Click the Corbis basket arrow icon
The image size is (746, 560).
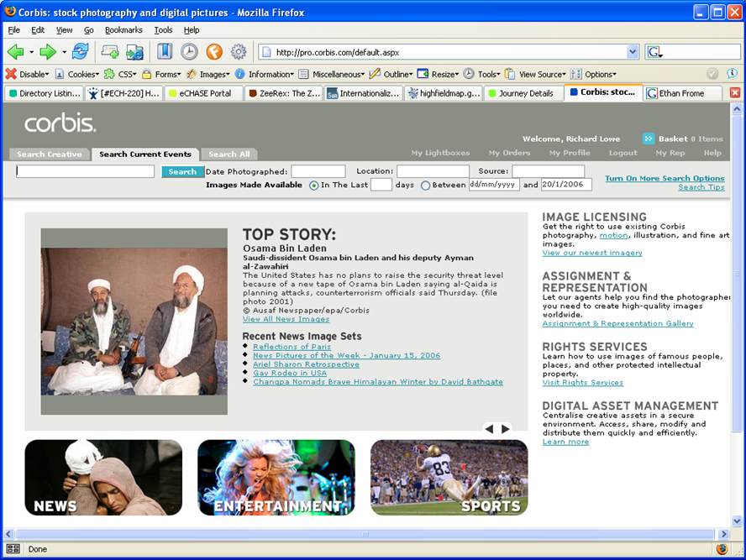click(x=649, y=139)
